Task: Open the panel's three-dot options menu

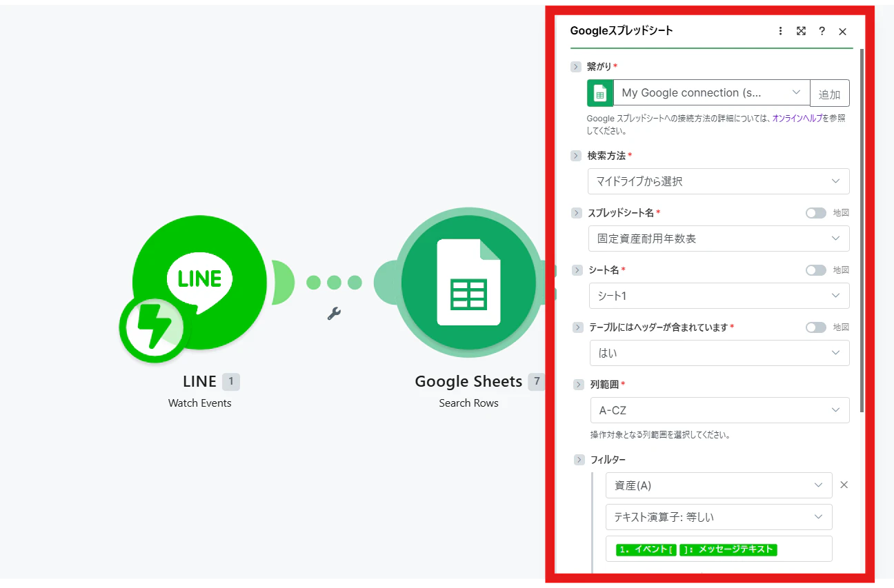Action: (x=780, y=31)
